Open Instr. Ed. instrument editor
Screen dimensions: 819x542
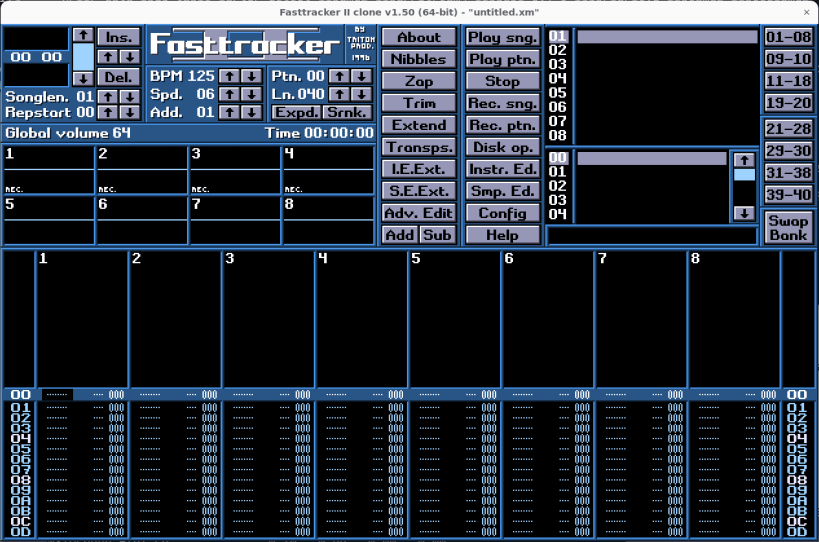(502, 169)
